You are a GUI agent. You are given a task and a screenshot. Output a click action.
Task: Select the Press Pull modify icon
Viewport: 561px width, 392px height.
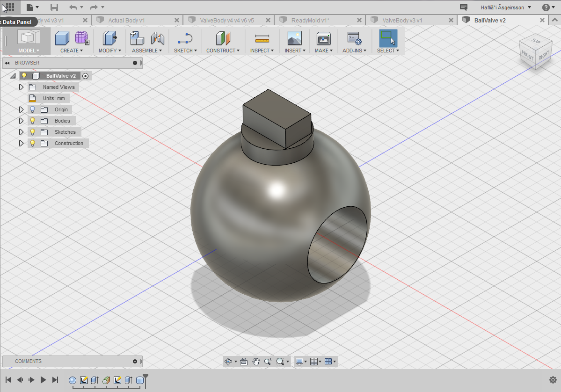tap(109, 38)
